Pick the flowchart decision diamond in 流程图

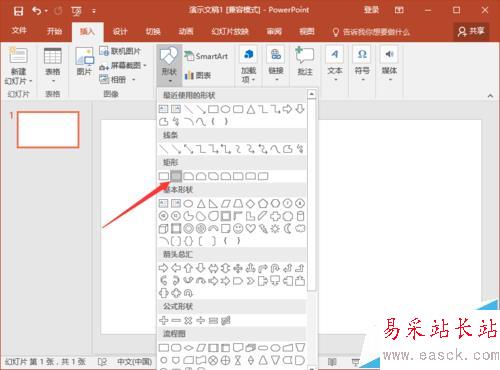(x=188, y=348)
